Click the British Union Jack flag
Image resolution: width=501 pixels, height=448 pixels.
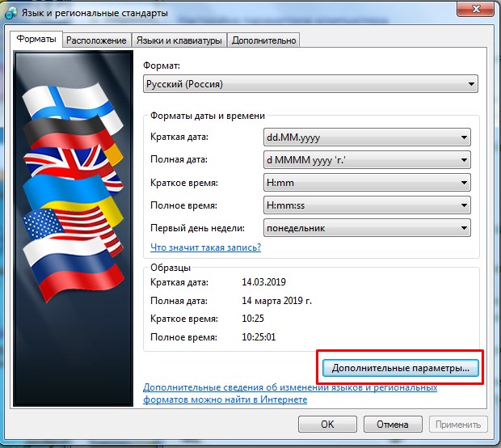(69, 162)
